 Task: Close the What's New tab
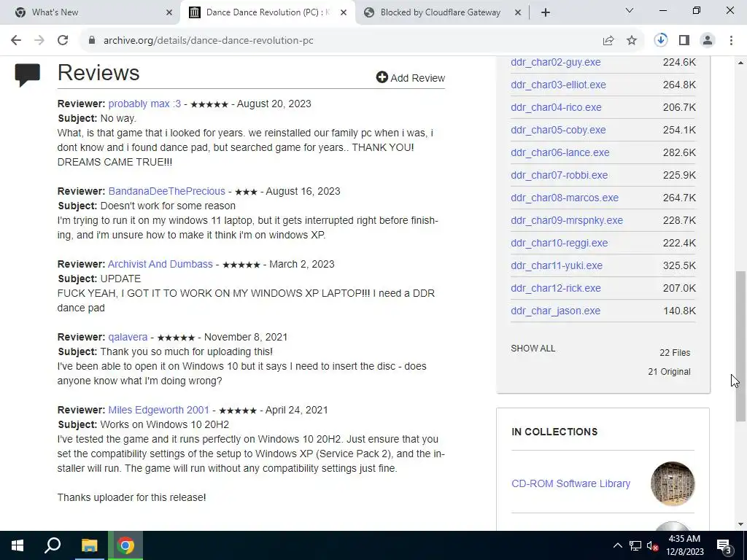(x=169, y=12)
